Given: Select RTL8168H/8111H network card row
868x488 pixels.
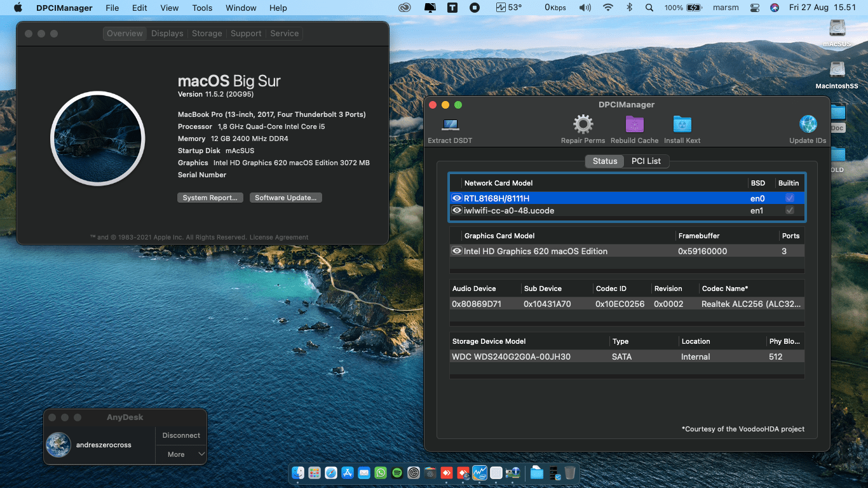Looking at the screenshot, I should (x=627, y=198).
